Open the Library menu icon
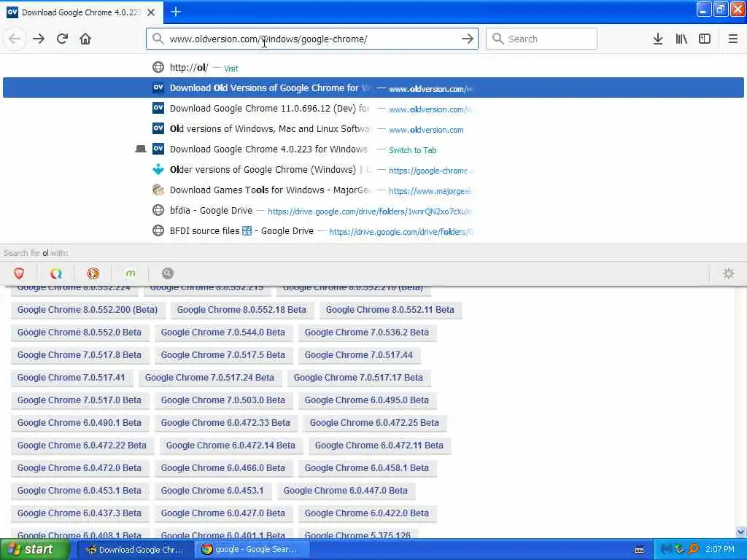Screen dimensions: 747x560 (x=681, y=39)
